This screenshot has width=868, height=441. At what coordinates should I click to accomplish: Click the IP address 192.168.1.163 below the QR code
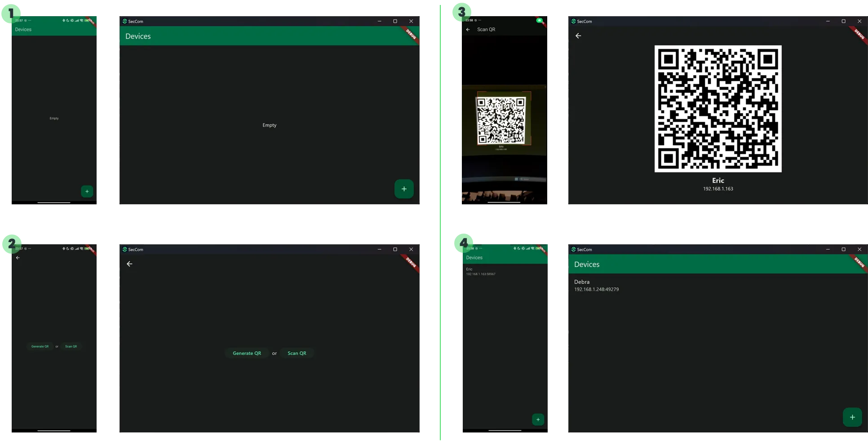point(718,189)
